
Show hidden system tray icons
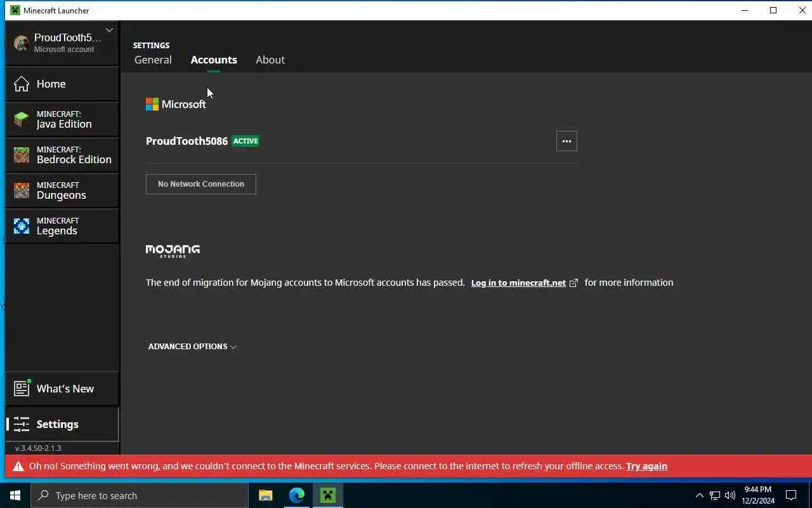coord(700,496)
